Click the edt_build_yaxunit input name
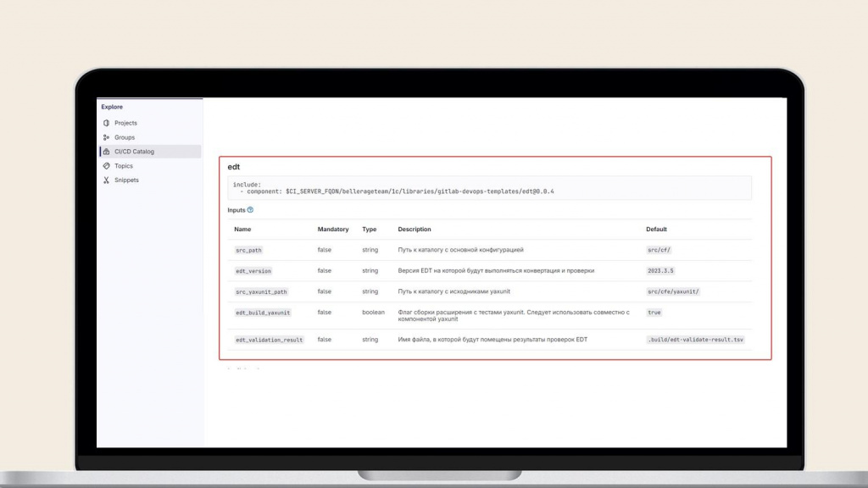This screenshot has height=488, width=868. click(263, 313)
